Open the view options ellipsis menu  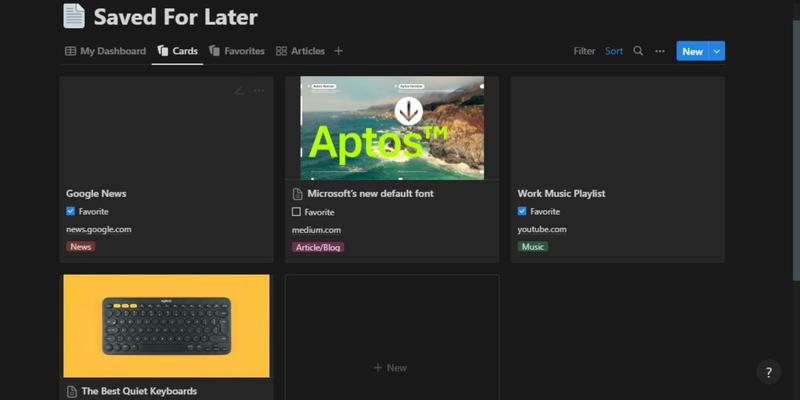660,51
